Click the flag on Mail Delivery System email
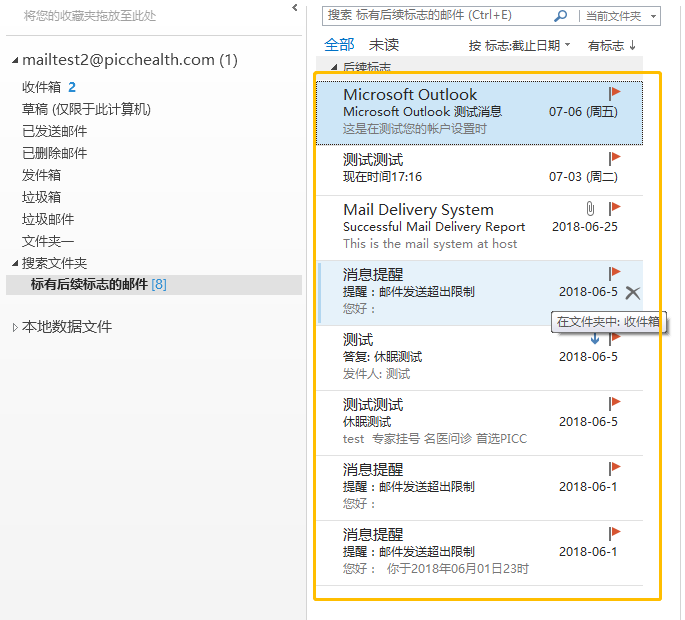This screenshot has width=685, height=620. point(614,208)
